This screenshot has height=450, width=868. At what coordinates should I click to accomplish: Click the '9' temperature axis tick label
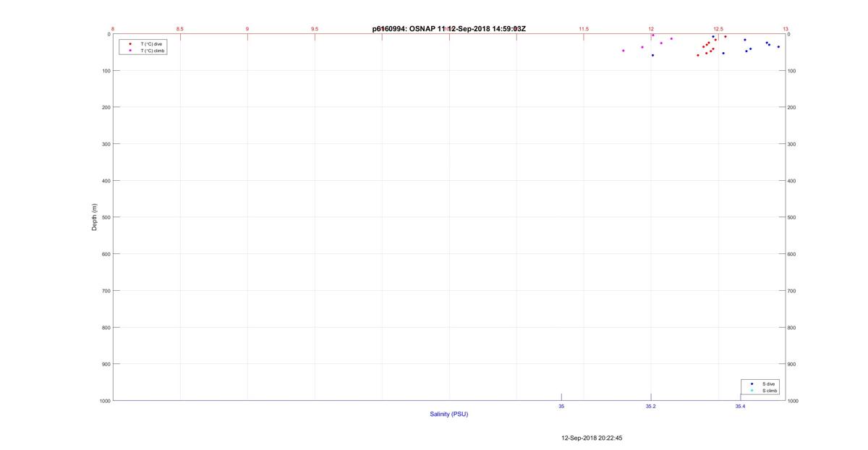[x=247, y=29]
